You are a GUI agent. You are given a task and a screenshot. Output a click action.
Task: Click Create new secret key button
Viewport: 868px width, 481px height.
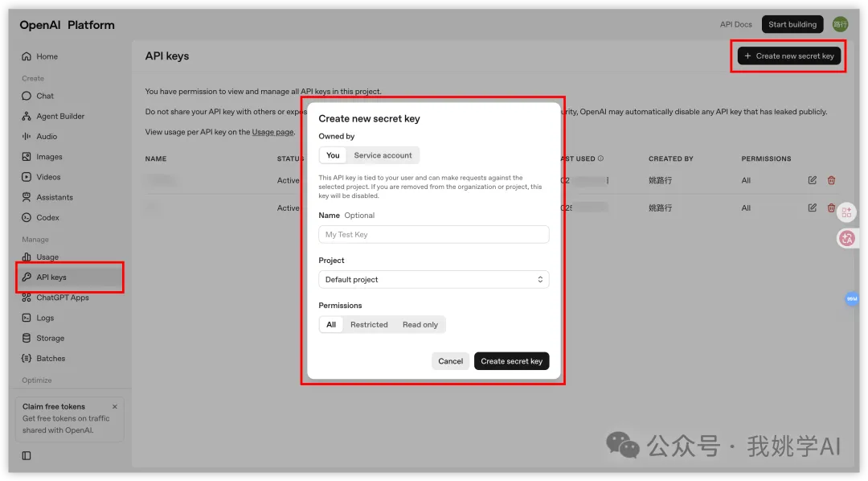(x=789, y=56)
